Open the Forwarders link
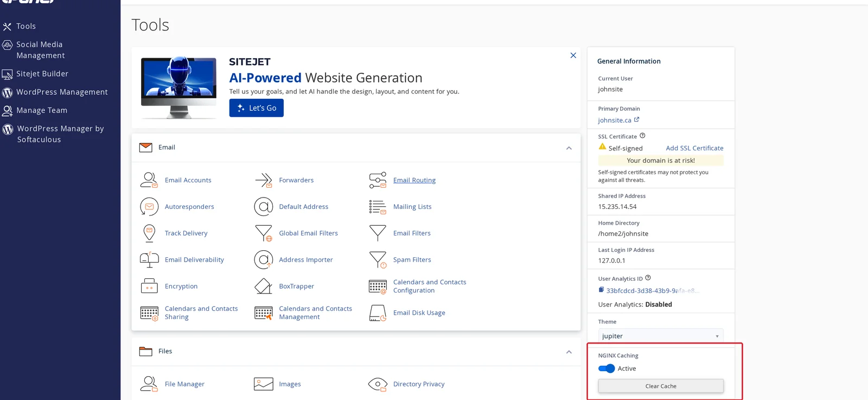Screen dimensions: 868x400 (296, 180)
